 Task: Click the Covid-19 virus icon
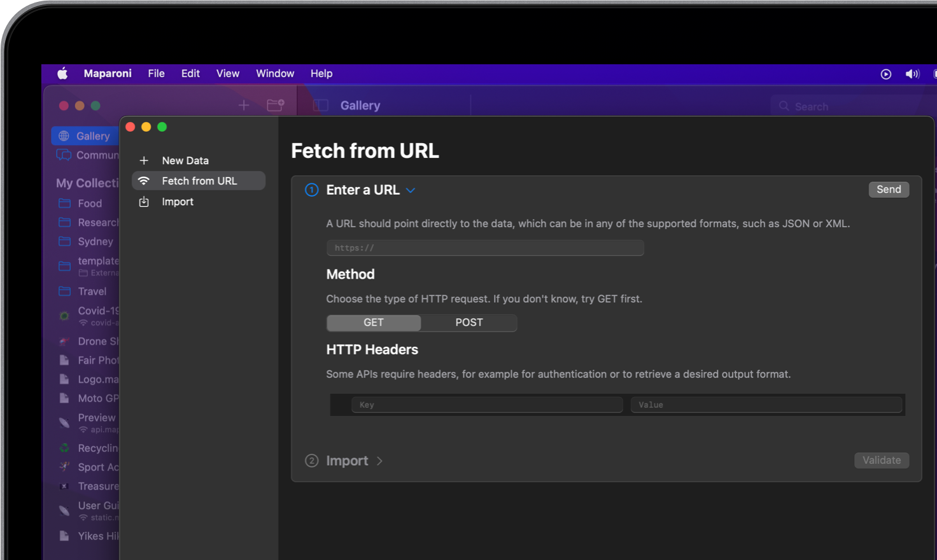click(x=64, y=316)
